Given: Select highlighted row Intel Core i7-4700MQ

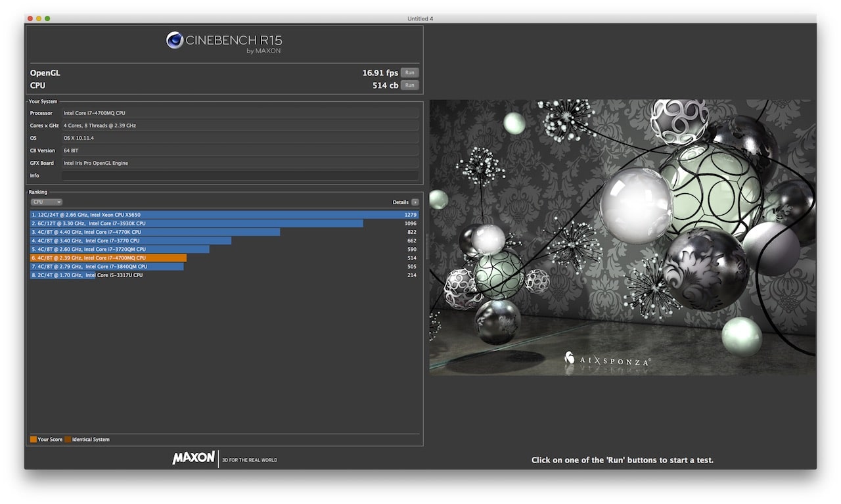Looking at the screenshot, I should click(224, 258).
